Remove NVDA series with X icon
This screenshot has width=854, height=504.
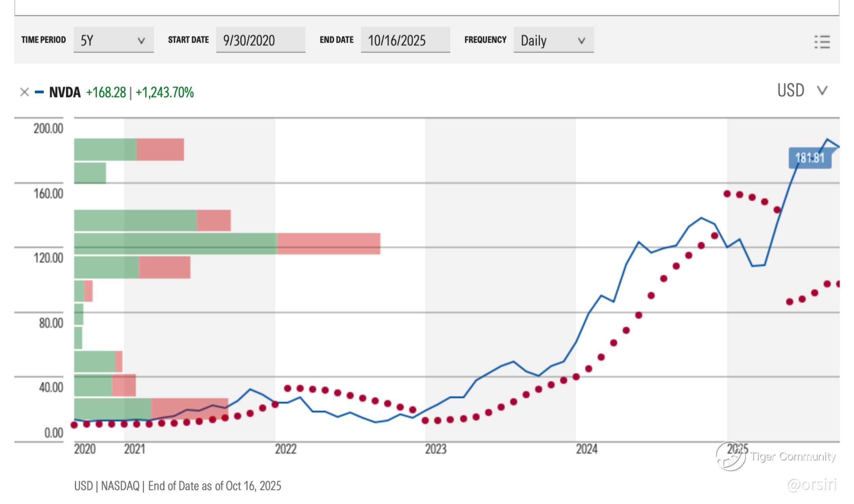[24, 92]
